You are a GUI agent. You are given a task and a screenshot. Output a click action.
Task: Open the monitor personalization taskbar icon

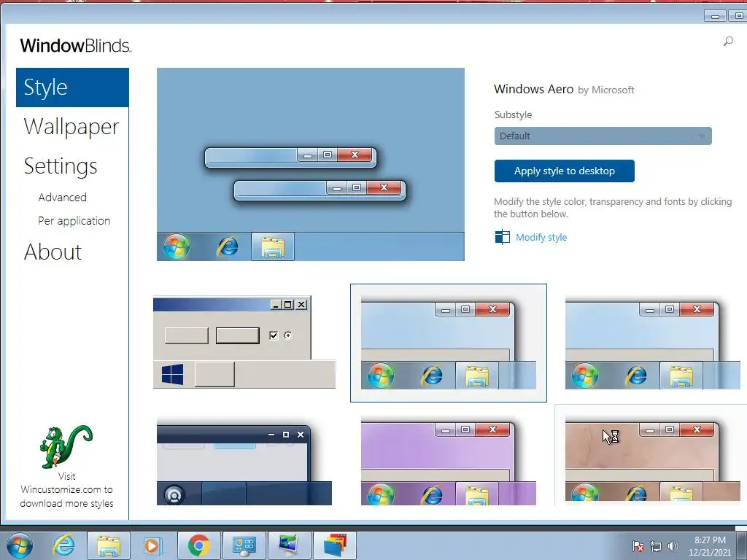coord(289,545)
